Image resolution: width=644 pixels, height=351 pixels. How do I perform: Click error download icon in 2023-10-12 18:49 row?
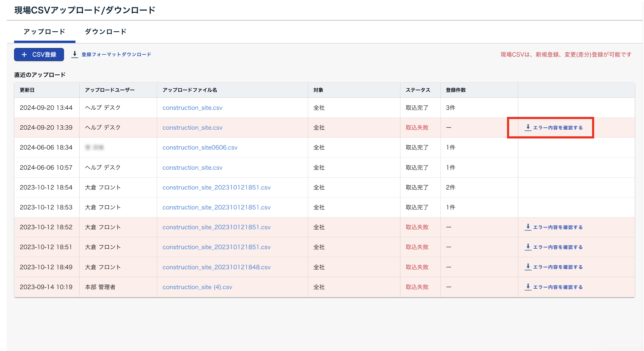(x=528, y=267)
